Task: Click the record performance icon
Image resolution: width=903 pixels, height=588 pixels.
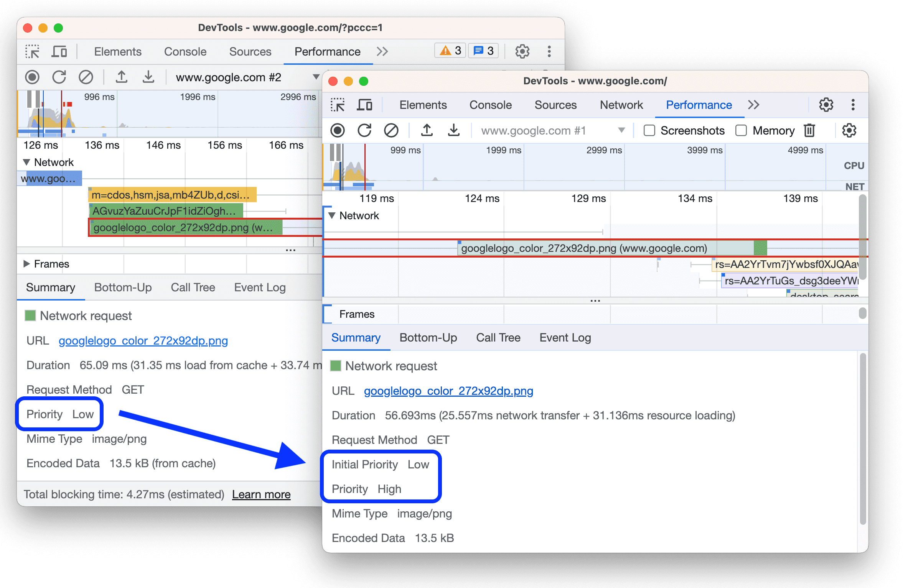Action: (x=336, y=130)
